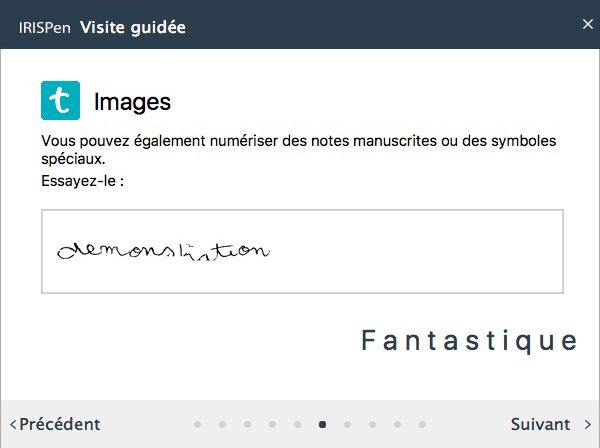The height and width of the screenshot is (448, 600).
Task: Jump to the first page dot
Action: pos(197,424)
